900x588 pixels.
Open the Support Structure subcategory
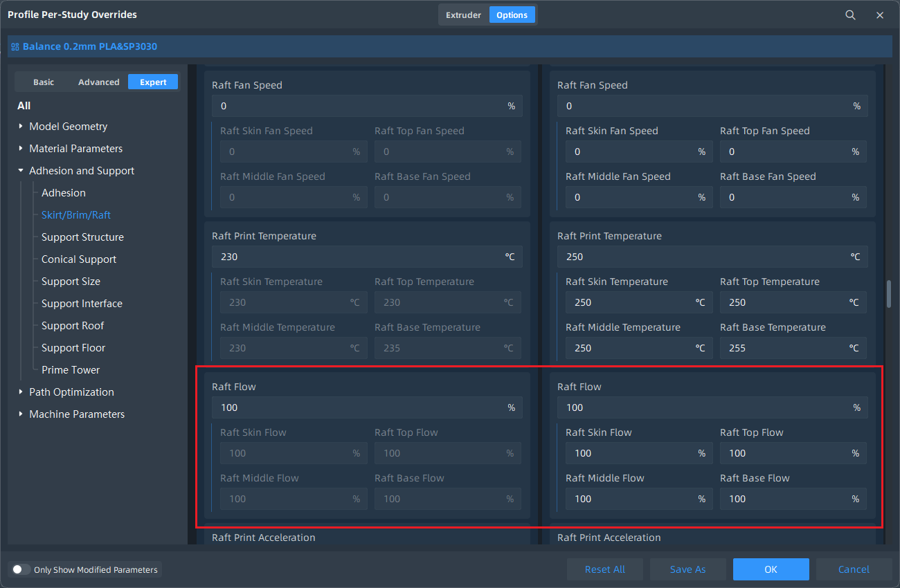(82, 237)
